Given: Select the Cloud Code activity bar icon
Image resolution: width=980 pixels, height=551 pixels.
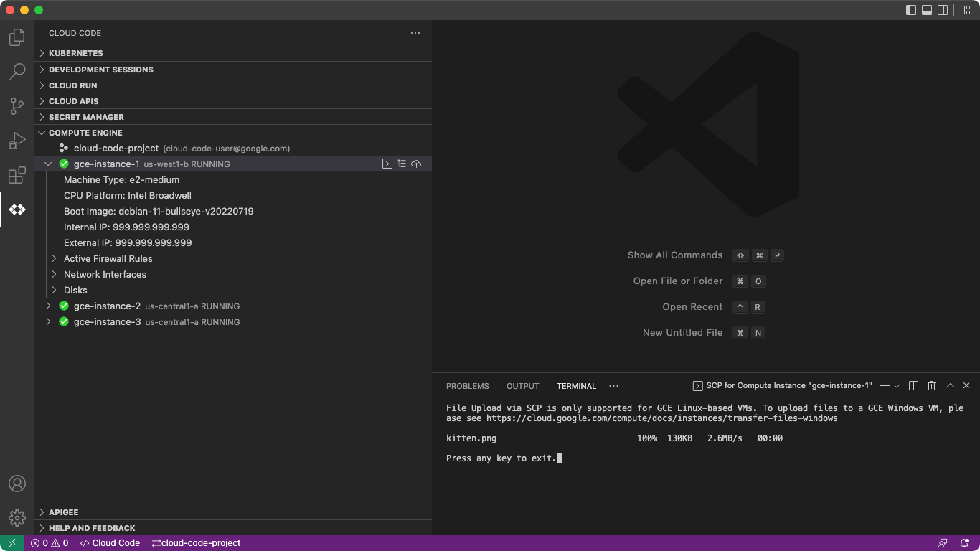Looking at the screenshot, I should 17,209.
